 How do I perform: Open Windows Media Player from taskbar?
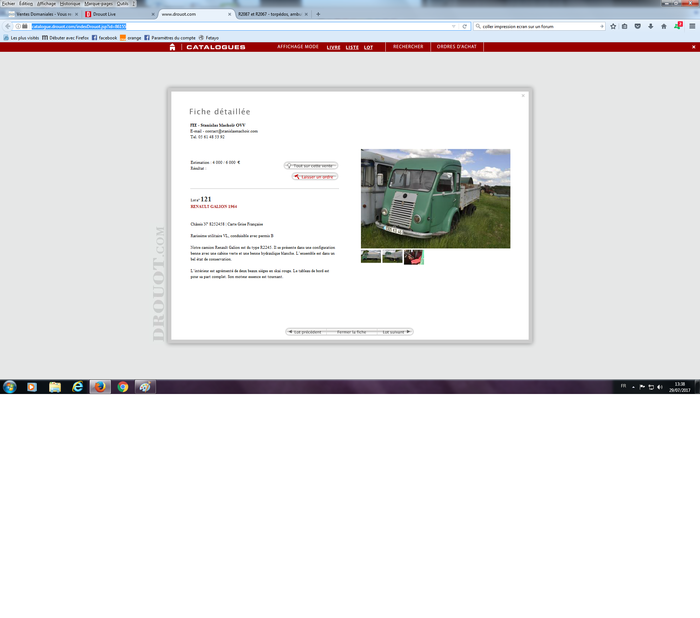[x=32, y=387]
